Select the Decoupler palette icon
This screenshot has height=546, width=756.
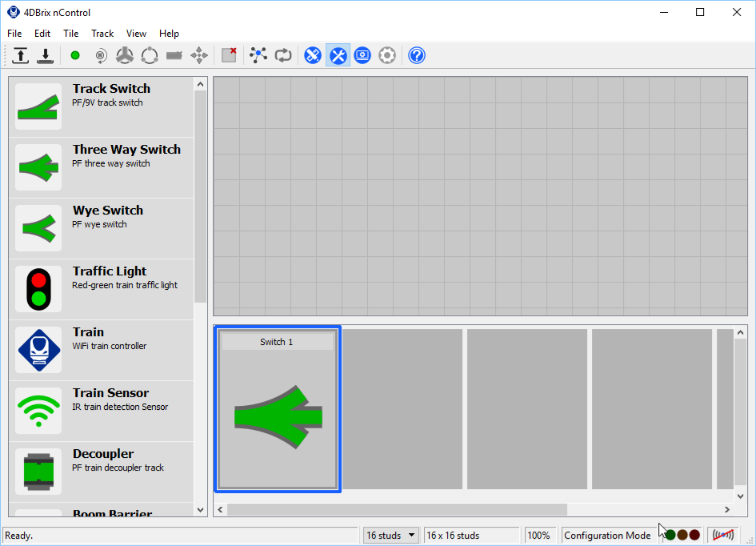click(x=38, y=472)
